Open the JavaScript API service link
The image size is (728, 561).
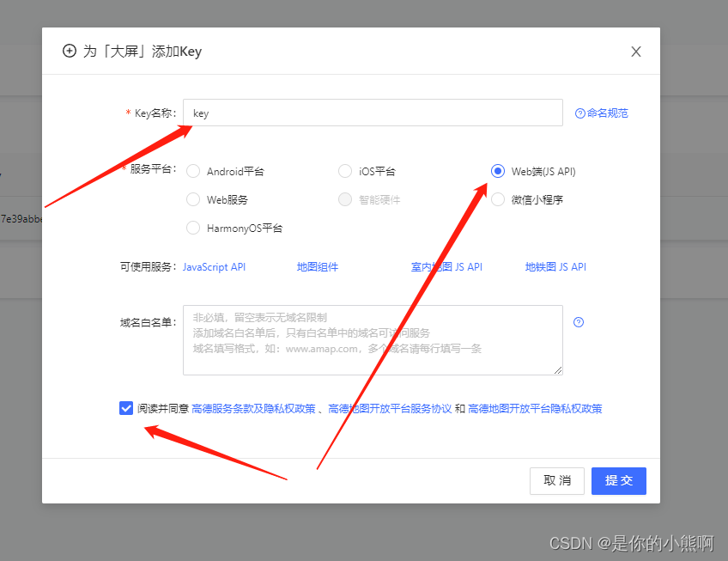[214, 267]
